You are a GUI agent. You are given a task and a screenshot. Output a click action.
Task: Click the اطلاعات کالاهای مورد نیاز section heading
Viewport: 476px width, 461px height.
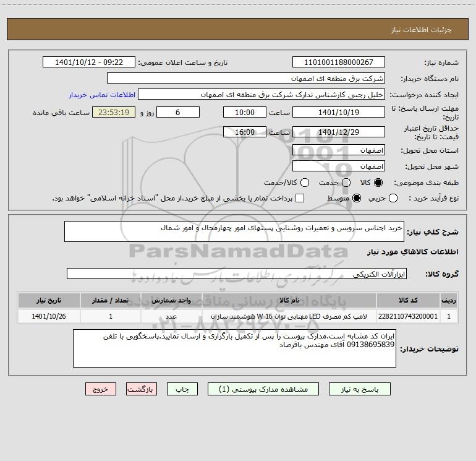(x=412, y=252)
